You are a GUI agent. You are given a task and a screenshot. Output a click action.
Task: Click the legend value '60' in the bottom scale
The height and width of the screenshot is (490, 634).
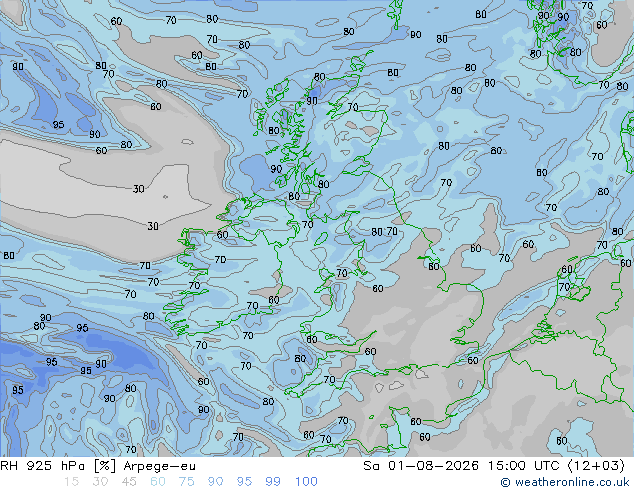(x=158, y=482)
